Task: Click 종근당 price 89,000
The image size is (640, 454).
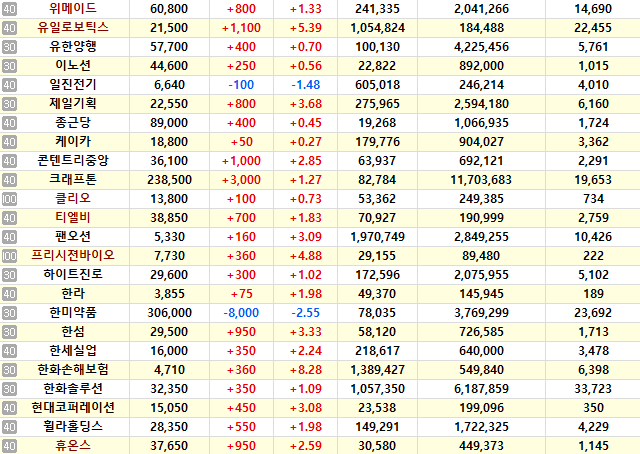Action: 169,123
